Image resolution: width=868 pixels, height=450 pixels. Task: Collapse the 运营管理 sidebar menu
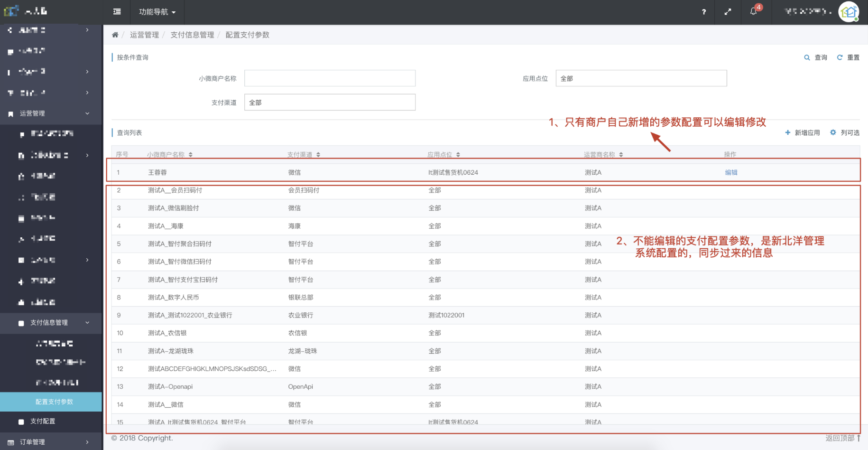pyautogui.click(x=51, y=113)
